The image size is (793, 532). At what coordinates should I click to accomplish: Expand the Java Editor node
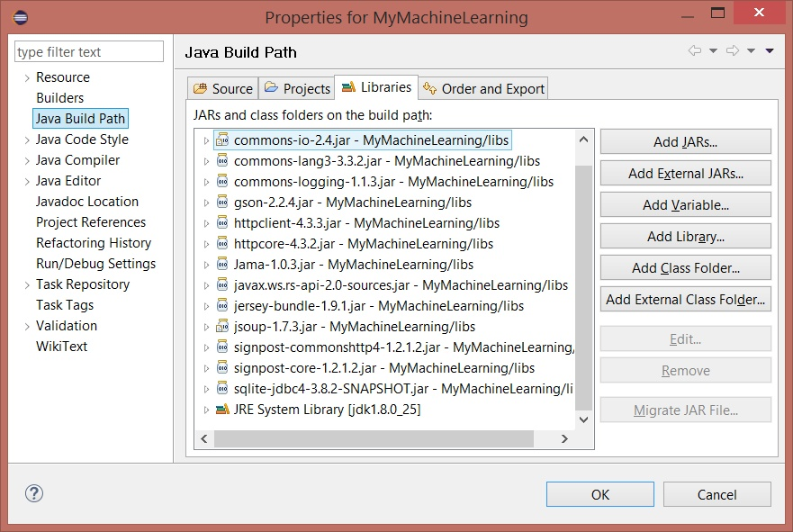(x=27, y=182)
